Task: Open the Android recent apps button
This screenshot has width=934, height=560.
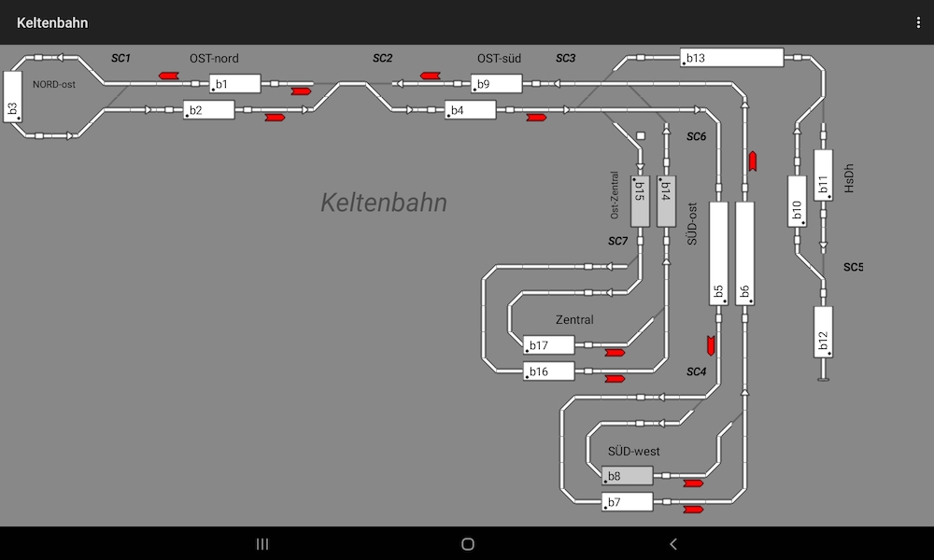Action: click(262, 544)
